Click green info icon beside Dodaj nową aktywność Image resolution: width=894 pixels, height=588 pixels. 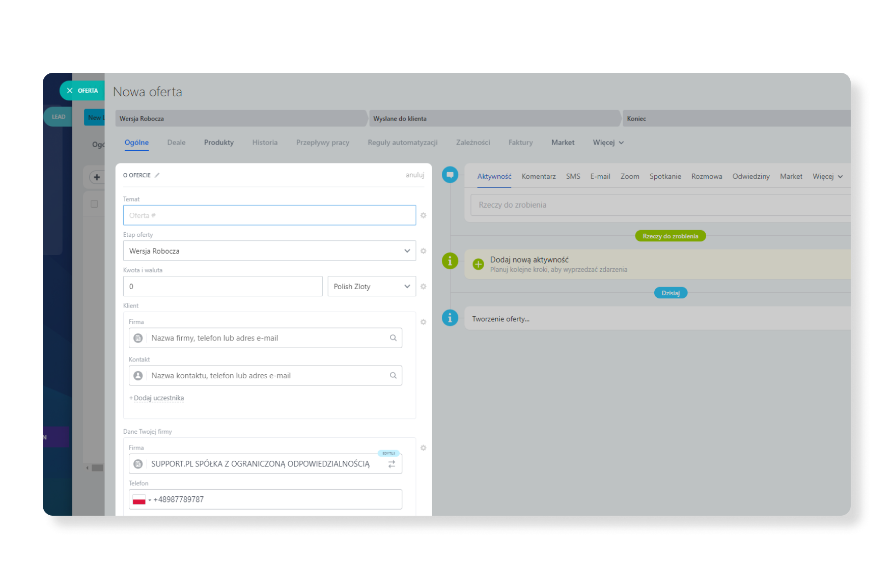coord(450,261)
